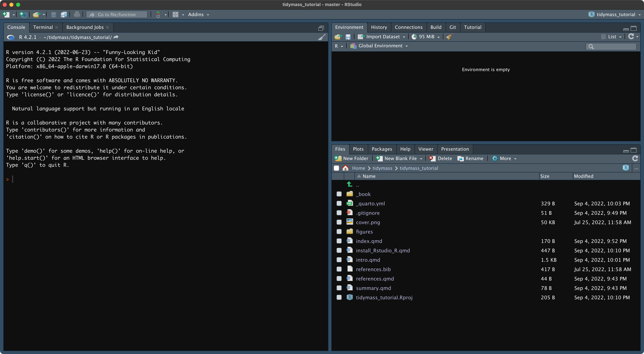Click the Load Workspace icon in Environment pane

tap(338, 37)
